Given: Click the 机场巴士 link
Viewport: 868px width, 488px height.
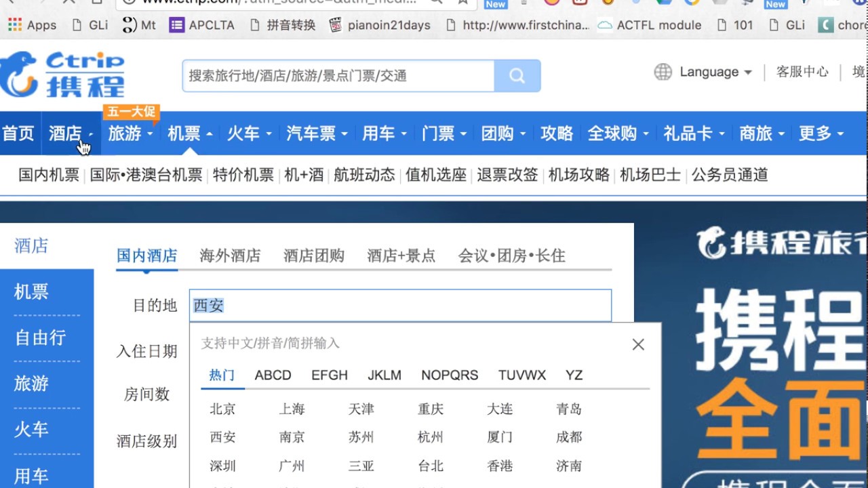Looking at the screenshot, I should [650, 175].
